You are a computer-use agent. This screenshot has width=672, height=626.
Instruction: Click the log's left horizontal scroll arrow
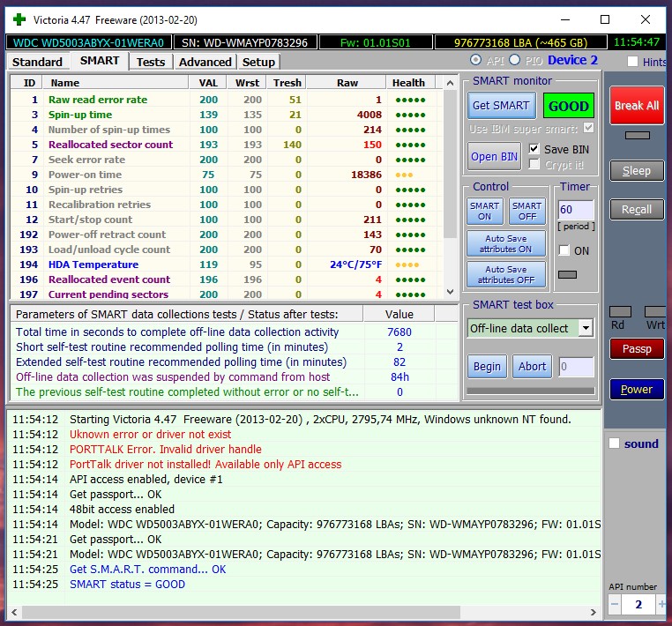(14, 612)
